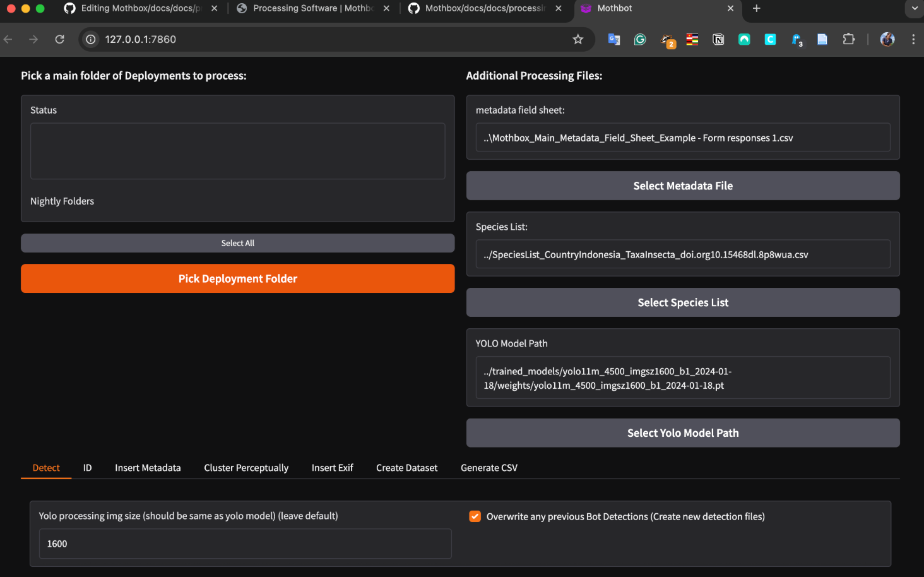
Task: Click the Additional Processing Files heading
Action: [x=534, y=76]
